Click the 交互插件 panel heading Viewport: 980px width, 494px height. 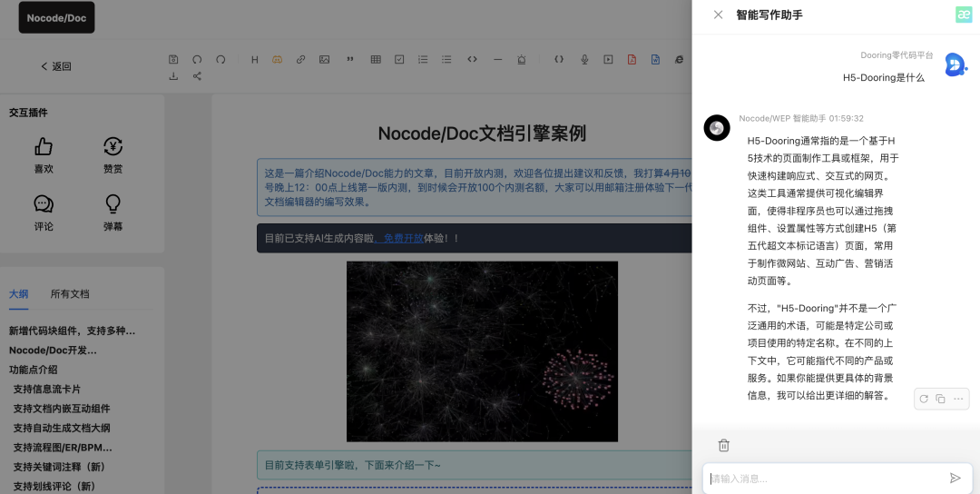[28, 113]
